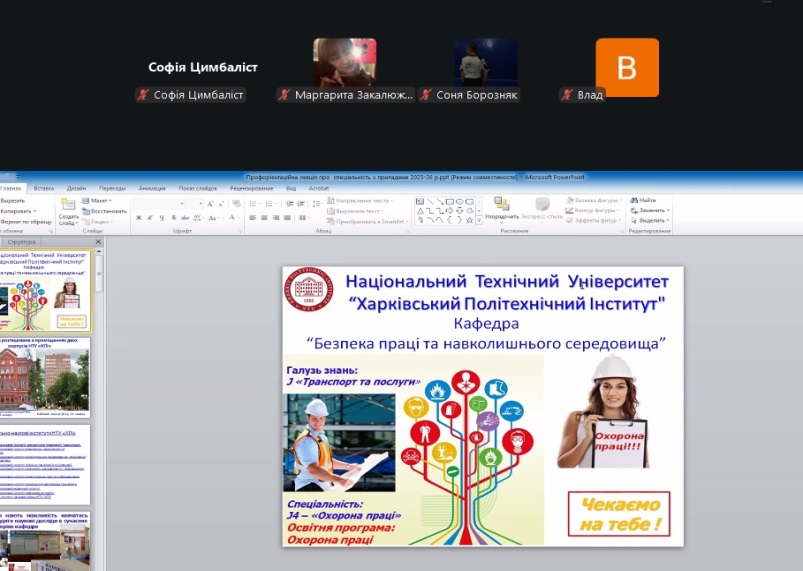The width and height of the screenshot is (803, 571).
Task: Decrease font size with the small A icon
Action: 221,204
